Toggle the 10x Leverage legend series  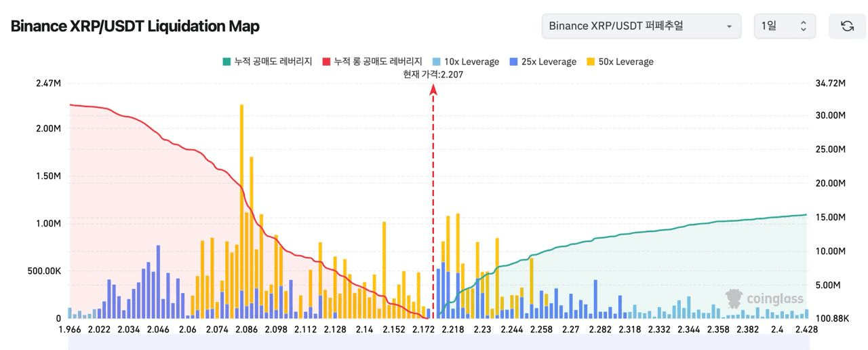click(465, 62)
